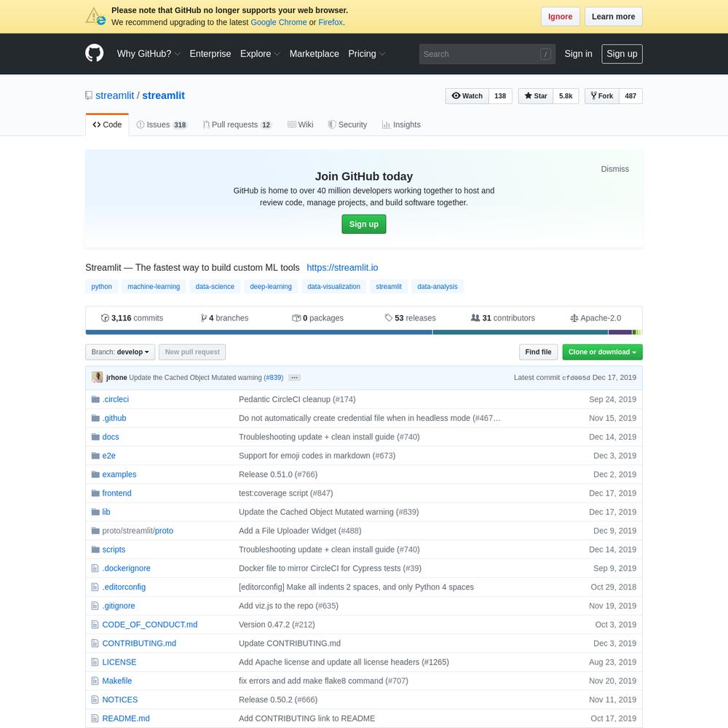Viewport: 728px width, 728px height.
Task: Click the jrhone avatar thumbnail
Action: (97, 377)
